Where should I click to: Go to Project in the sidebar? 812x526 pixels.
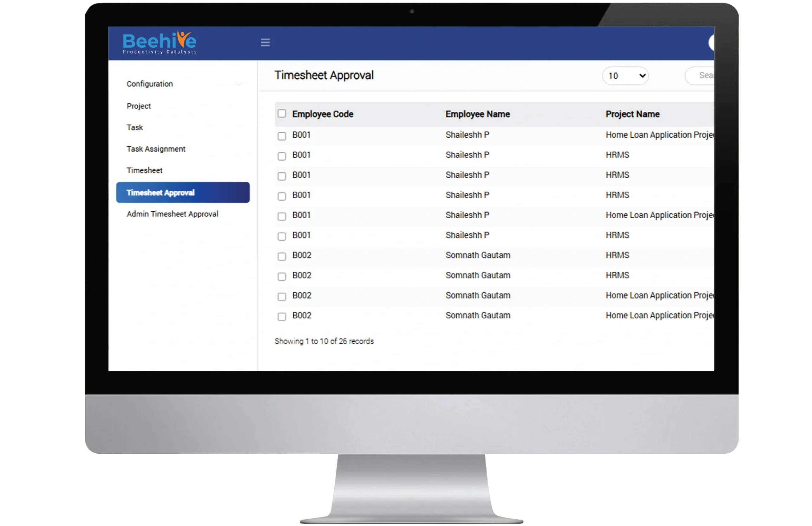pyautogui.click(x=139, y=106)
